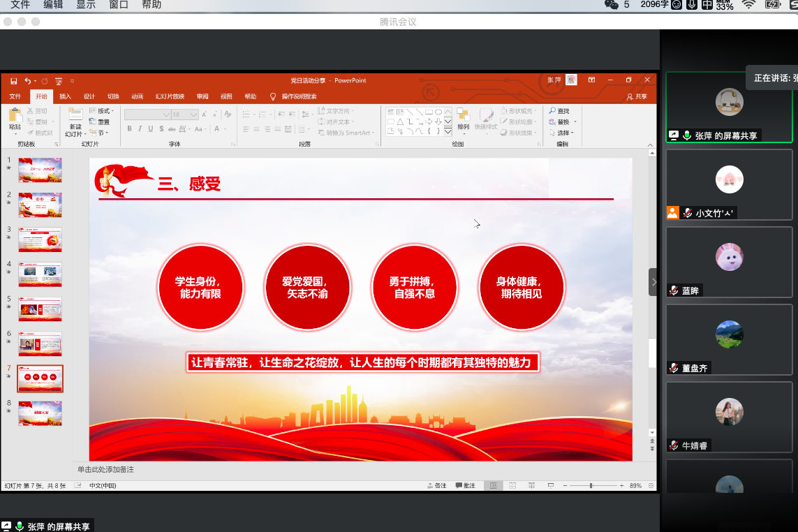
Task: Click the Save icon in quick access toolbar
Action: pos(13,80)
